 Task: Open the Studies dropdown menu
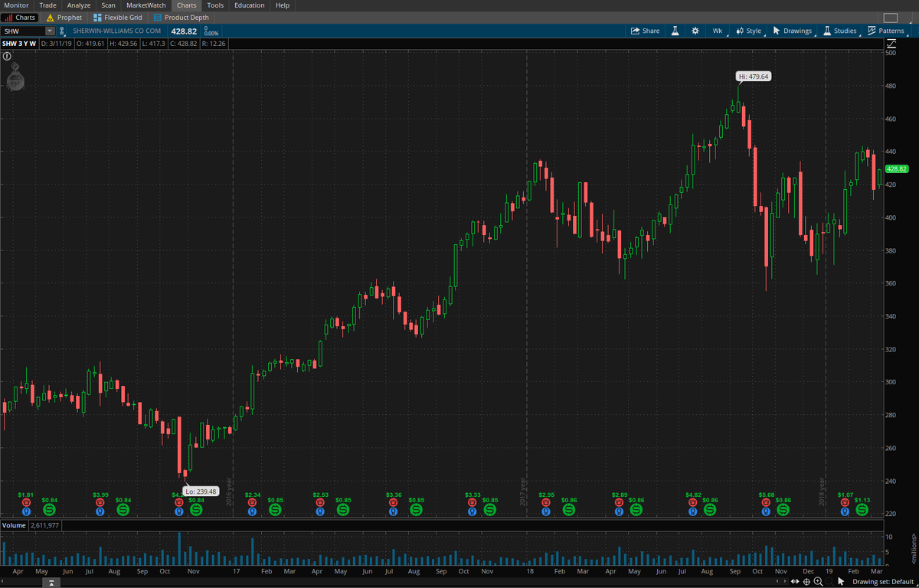click(x=840, y=31)
